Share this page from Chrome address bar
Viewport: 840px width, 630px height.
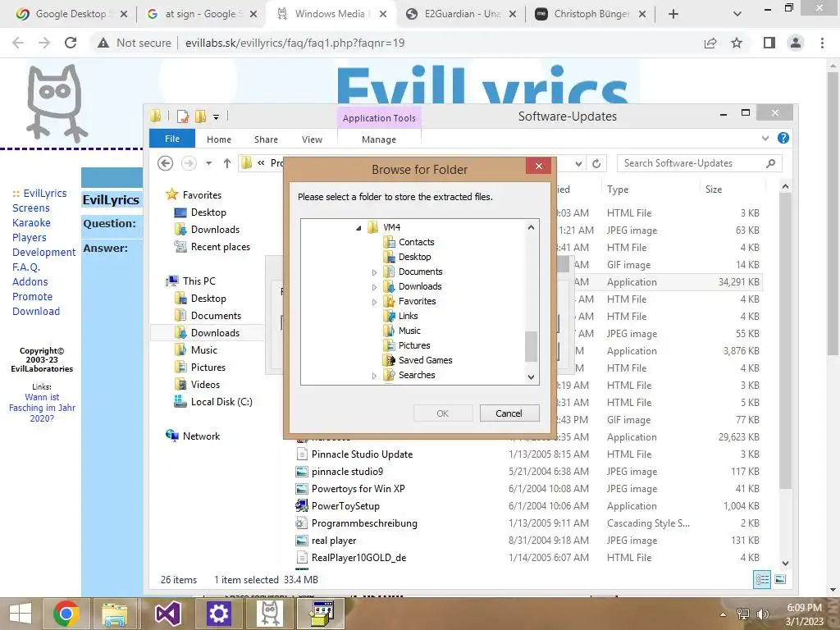tap(710, 43)
